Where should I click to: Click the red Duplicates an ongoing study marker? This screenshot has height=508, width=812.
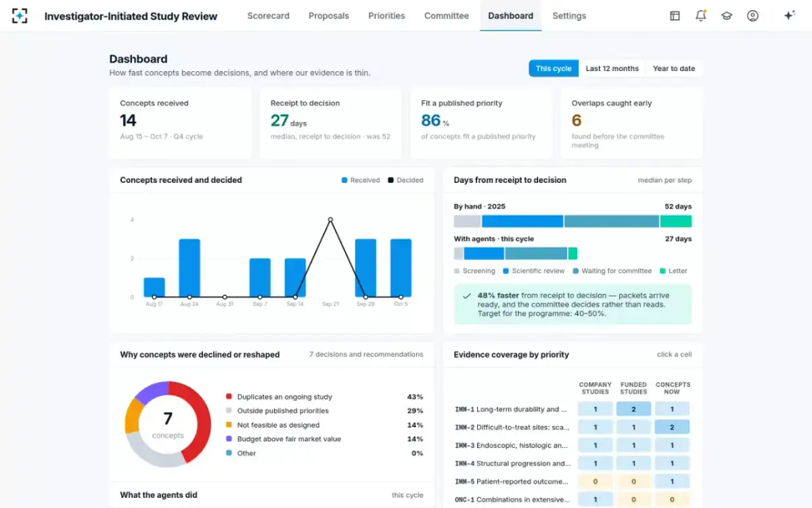pyautogui.click(x=229, y=397)
